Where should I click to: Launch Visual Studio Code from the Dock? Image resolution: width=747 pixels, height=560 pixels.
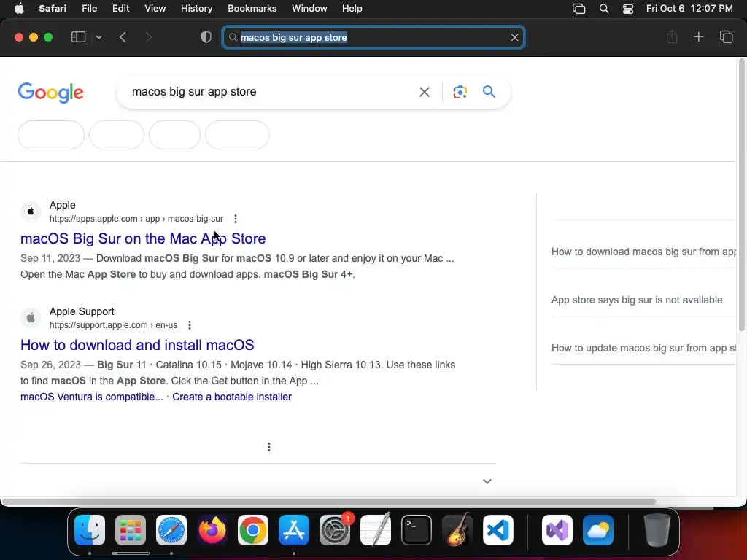coord(498,529)
